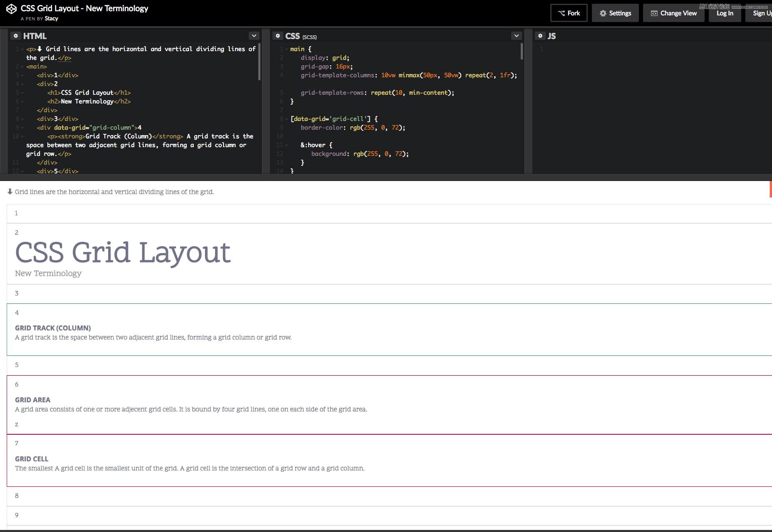
Task: Expand the CSS panel dropdown chevron
Action: pyautogui.click(x=516, y=36)
